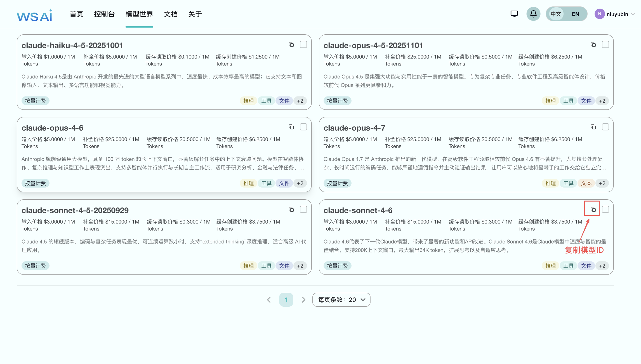Viewport: 641px width, 364px height.
Task: Click 推理 tag on claude-opus-4-5-20251101
Action: click(550, 101)
